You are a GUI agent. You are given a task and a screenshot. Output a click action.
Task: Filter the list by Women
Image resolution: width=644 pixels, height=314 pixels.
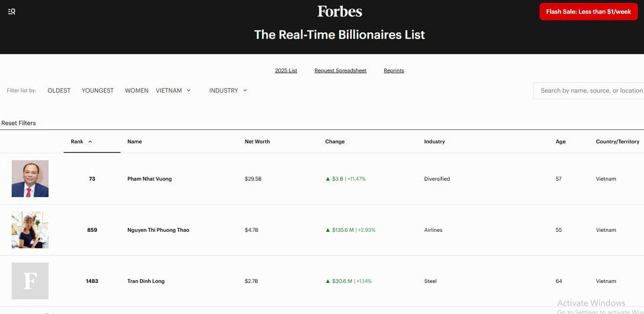pos(136,91)
